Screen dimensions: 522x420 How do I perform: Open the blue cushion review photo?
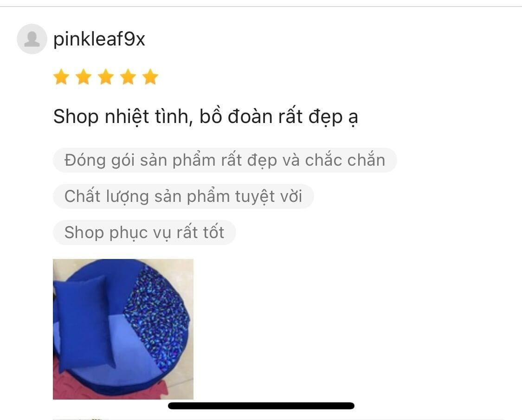[123, 329]
